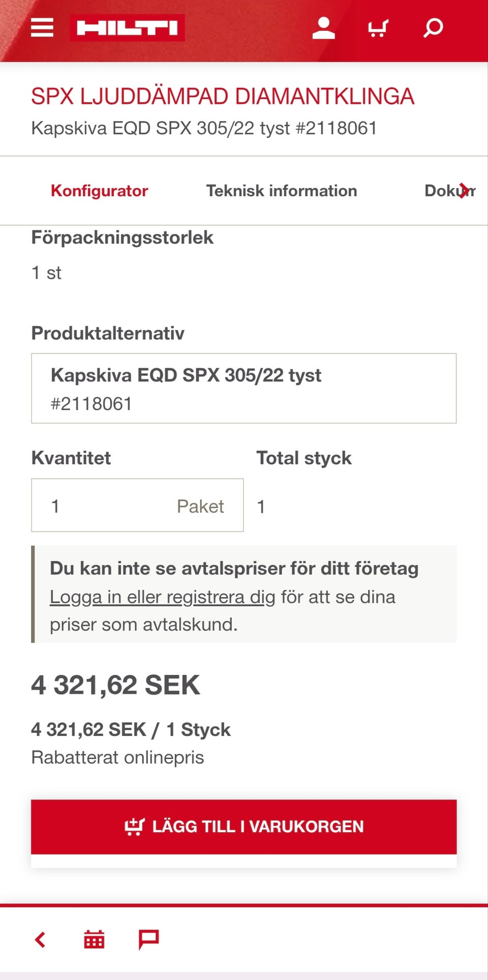Open the user account icon

pyautogui.click(x=324, y=28)
